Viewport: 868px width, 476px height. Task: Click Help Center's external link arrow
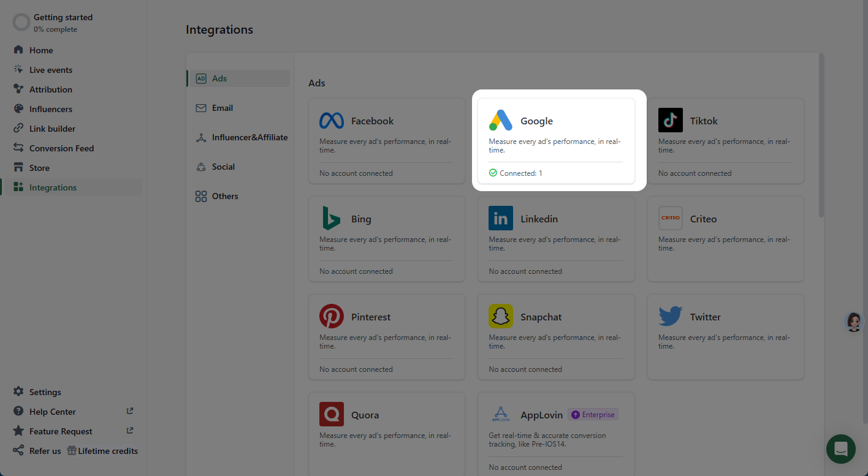click(129, 411)
